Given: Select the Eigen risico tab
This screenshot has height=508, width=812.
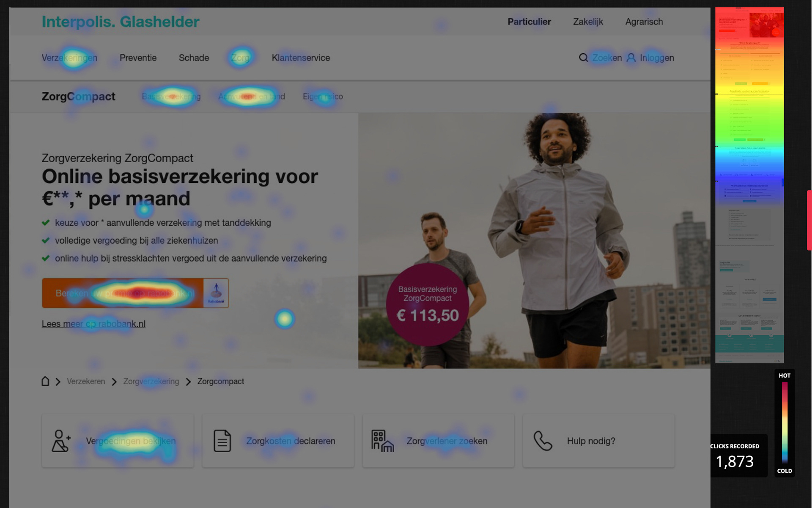Looking at the screenshot, I should click(x=323, y=97).
